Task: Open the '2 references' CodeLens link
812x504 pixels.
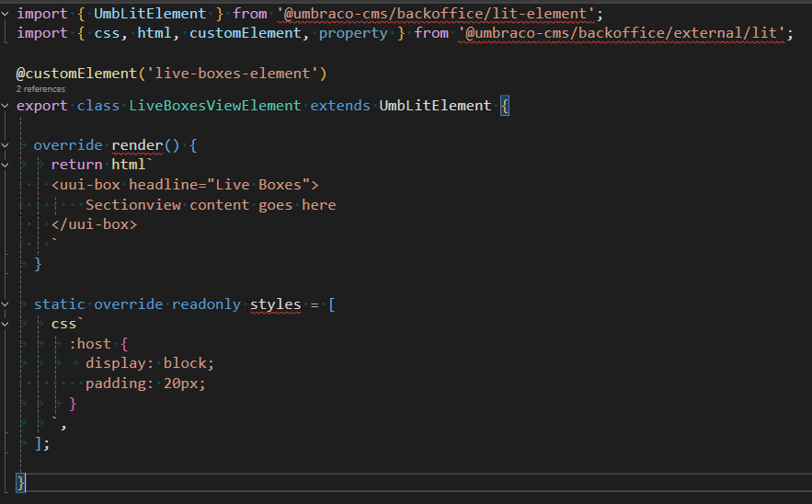Action: pyautogui.click(x=40, y=89)
